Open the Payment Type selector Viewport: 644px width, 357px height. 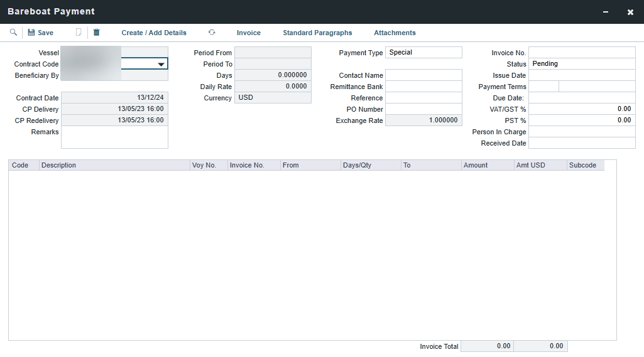pyautogui.click(x=423, y=53)
